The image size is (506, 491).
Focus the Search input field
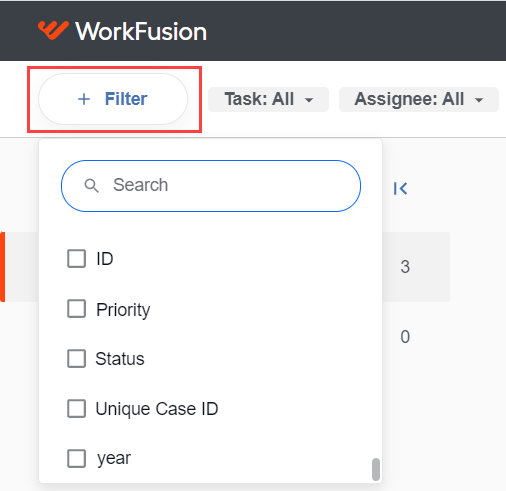point(211,186)
